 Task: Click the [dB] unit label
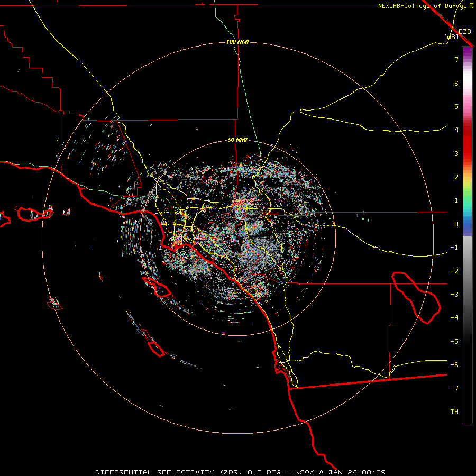(451, 37)
